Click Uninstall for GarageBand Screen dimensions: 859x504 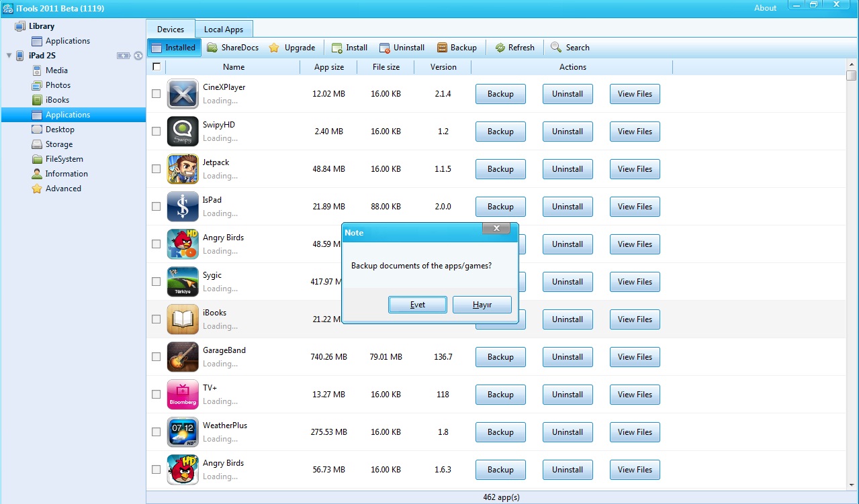(568, 357)
